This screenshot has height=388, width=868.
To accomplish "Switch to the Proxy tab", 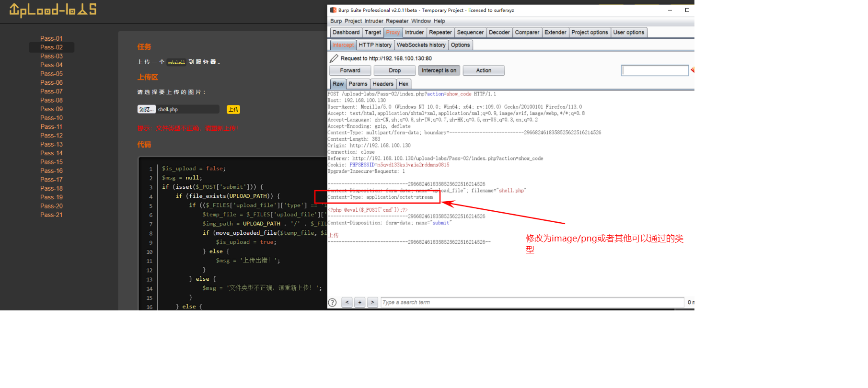I will (x=393, y=33).
